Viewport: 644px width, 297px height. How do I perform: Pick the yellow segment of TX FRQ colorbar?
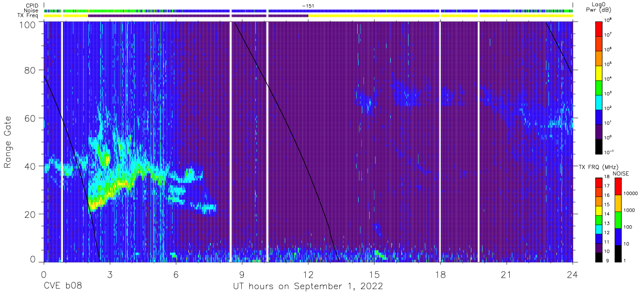(598, 211)
